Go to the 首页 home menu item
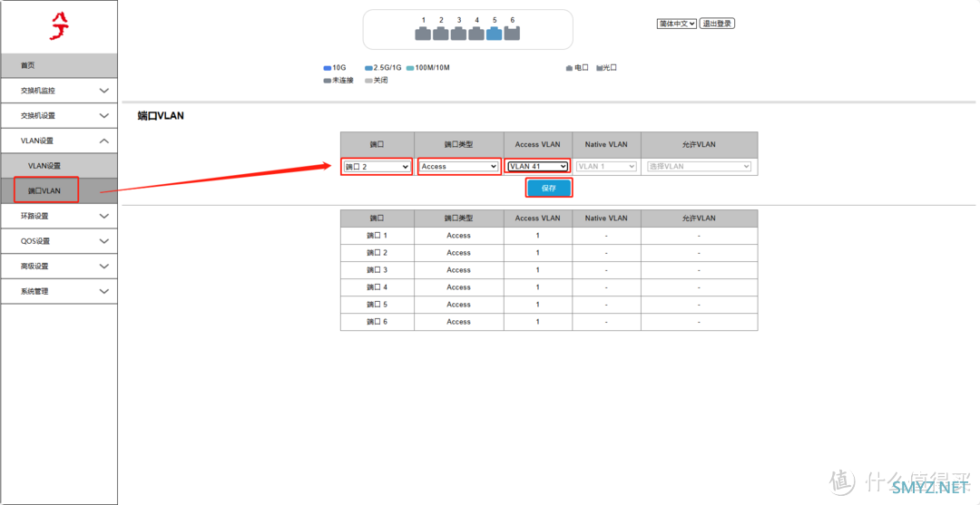 point(59,65)
